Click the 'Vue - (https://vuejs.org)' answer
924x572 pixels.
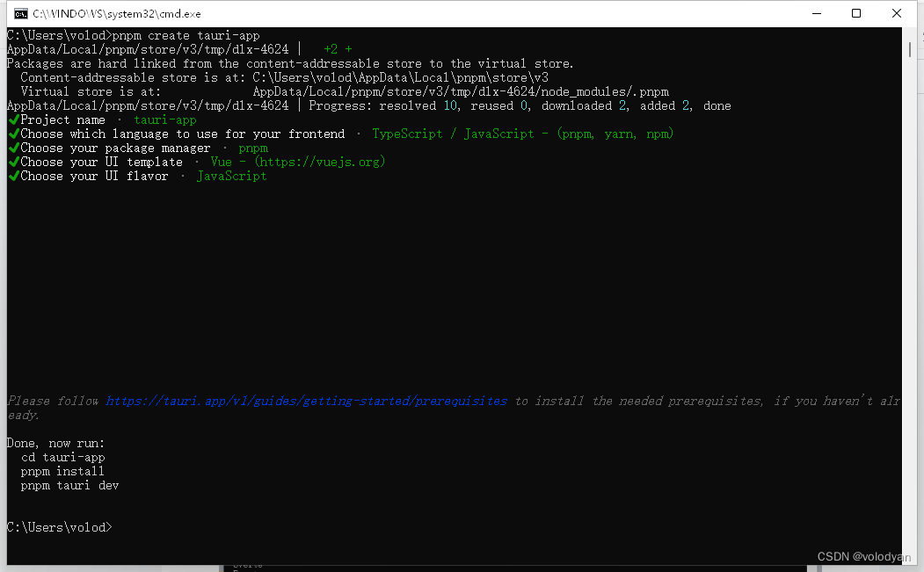(x=297, y=162)
